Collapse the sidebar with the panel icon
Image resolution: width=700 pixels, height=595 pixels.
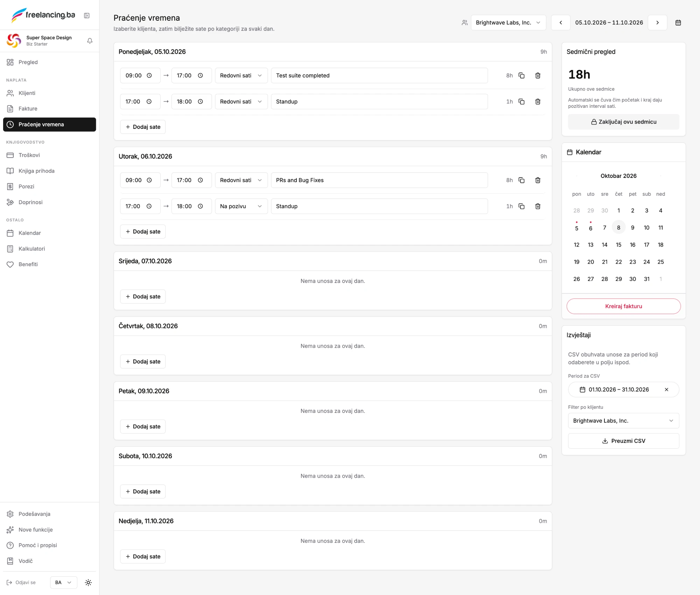[87, 15]
